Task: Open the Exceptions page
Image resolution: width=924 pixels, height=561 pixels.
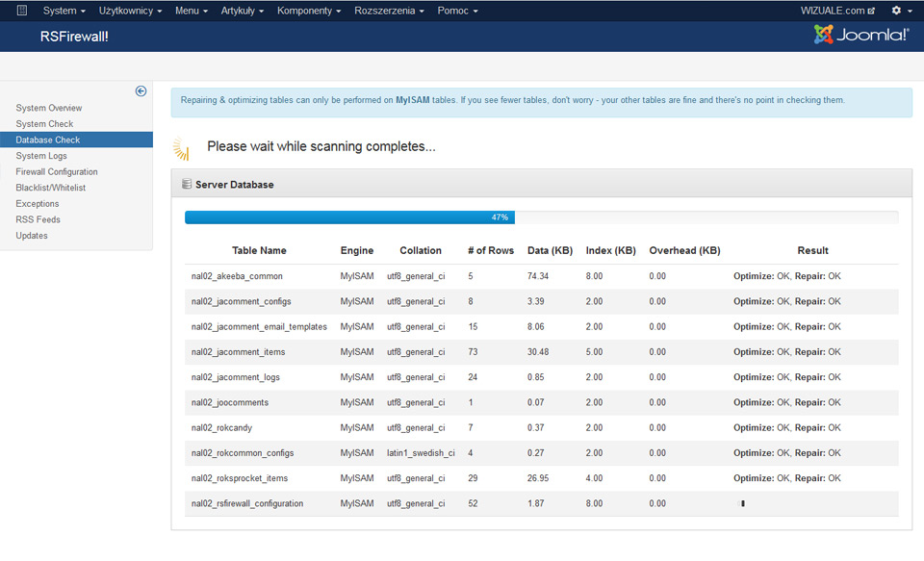Action: (x=38, y=203)
